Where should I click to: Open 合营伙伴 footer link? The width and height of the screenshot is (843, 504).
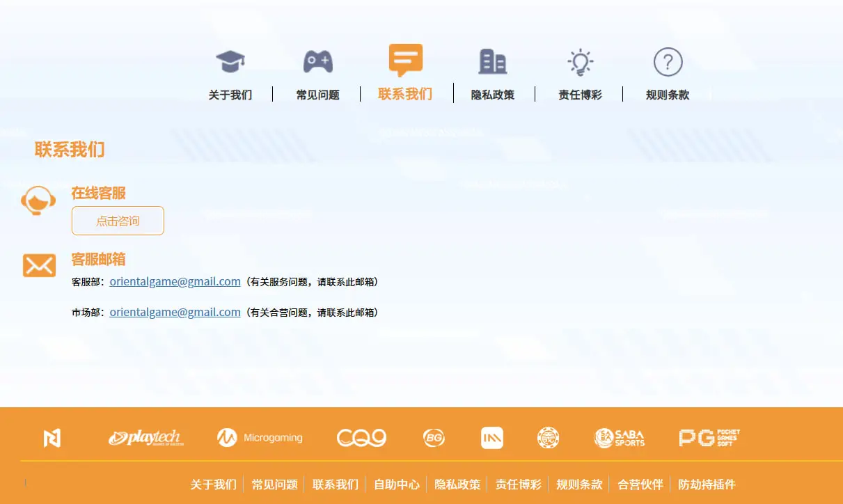click(640, 485)
